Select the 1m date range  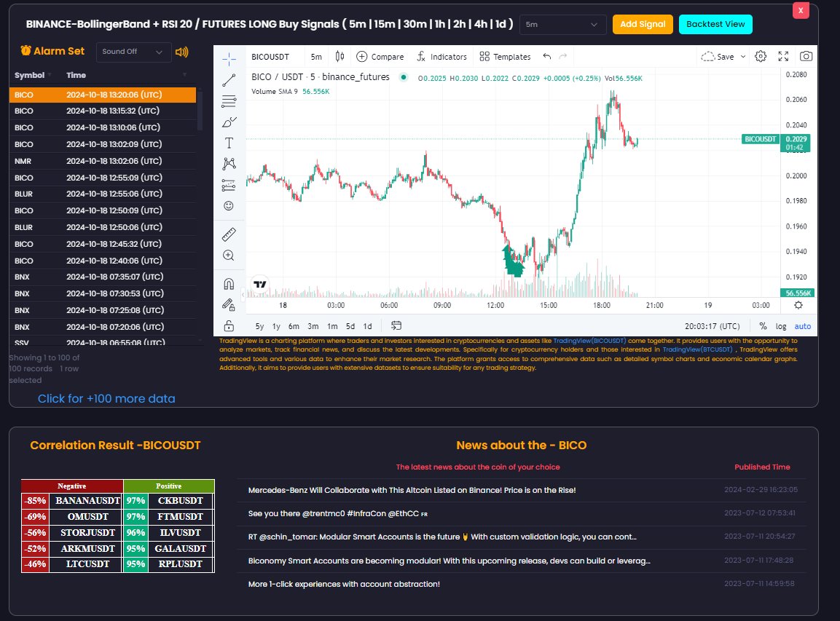(x=333, y=326)
